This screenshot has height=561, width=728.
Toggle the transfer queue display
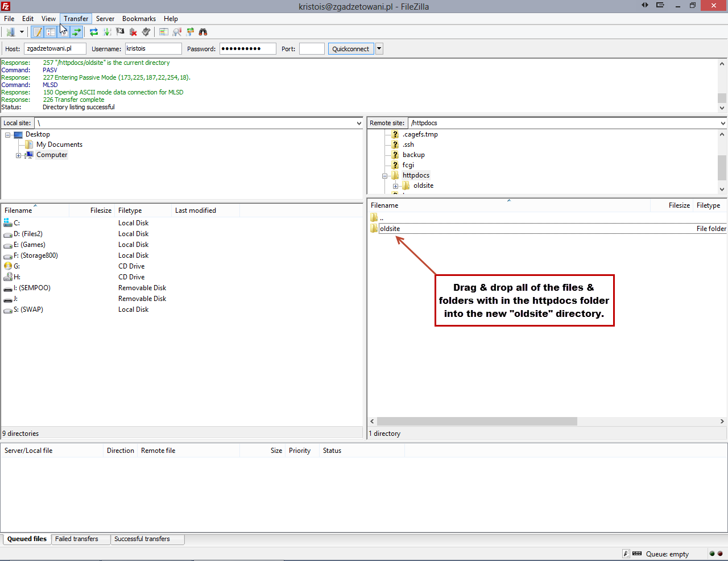click(77, 32)
